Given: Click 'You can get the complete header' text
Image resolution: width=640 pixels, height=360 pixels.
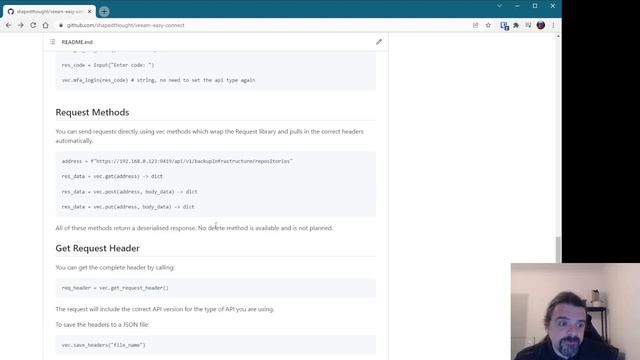Looking at the screenshot, I should 115,267.
